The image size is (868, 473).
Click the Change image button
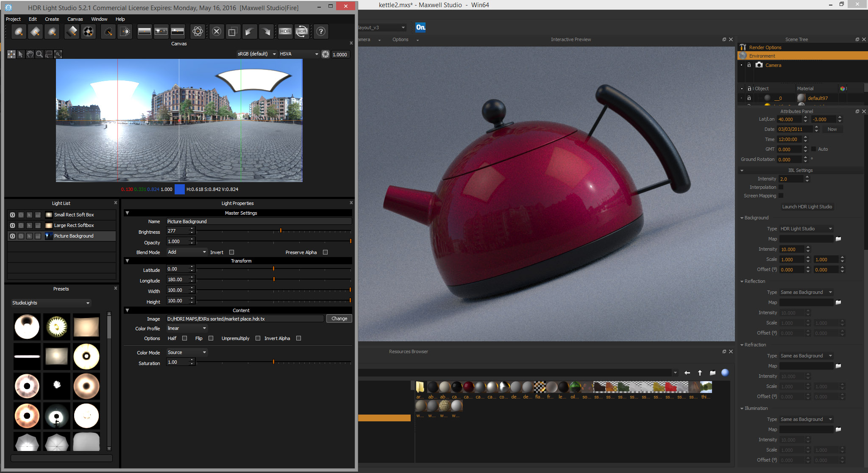[x=339, y=319]
